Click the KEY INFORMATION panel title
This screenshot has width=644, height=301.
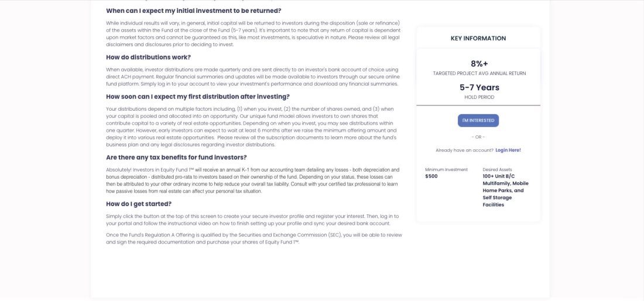(478, 39)
